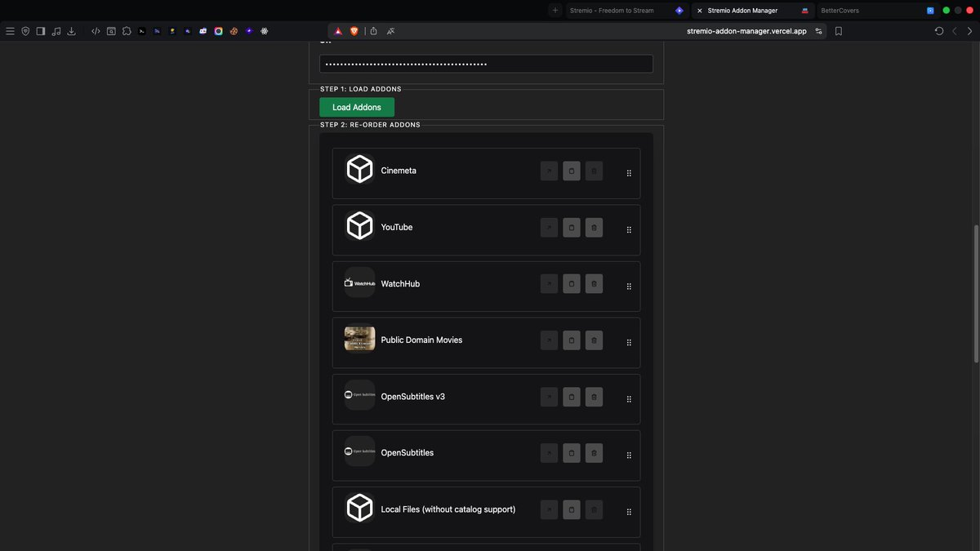
Task: Click the page's vertical scrollbar
Action: [976, 294]
